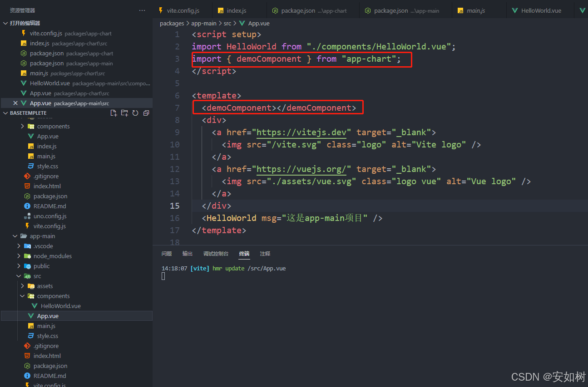Open the tab overflow chevron at far right
The image size is (588, 387).
point(583,10)
